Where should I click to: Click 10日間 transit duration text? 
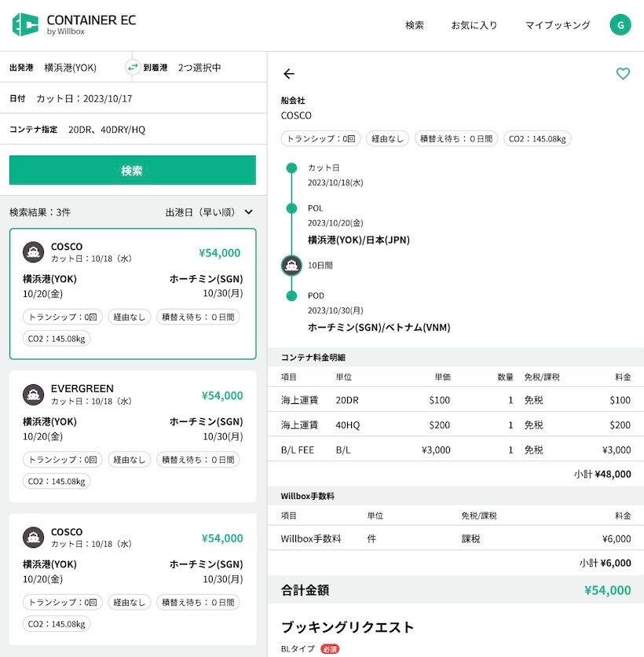pyautogui.click(x=320, y=265)
